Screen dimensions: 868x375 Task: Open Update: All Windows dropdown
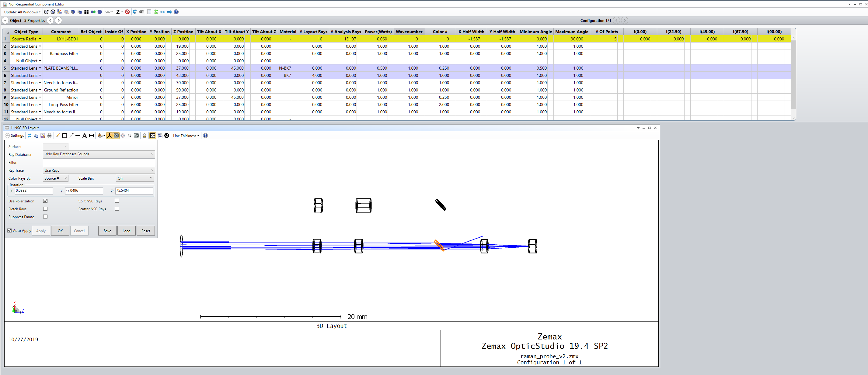(22, 12)
